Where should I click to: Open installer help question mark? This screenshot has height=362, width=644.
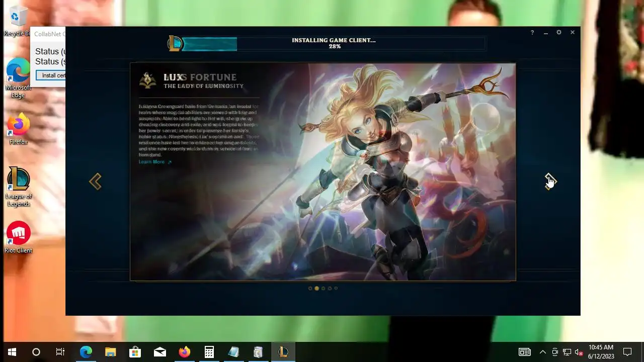[532, 33]
